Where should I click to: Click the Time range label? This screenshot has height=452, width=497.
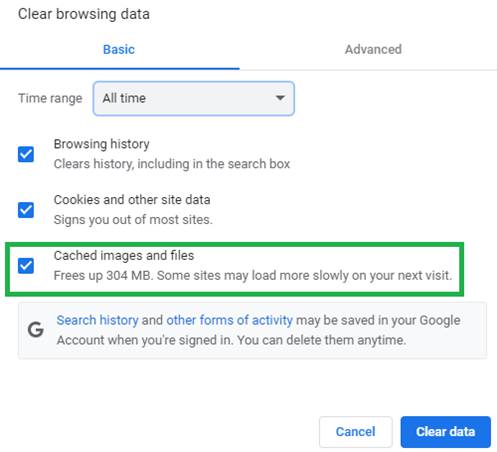tap(50, 98)
